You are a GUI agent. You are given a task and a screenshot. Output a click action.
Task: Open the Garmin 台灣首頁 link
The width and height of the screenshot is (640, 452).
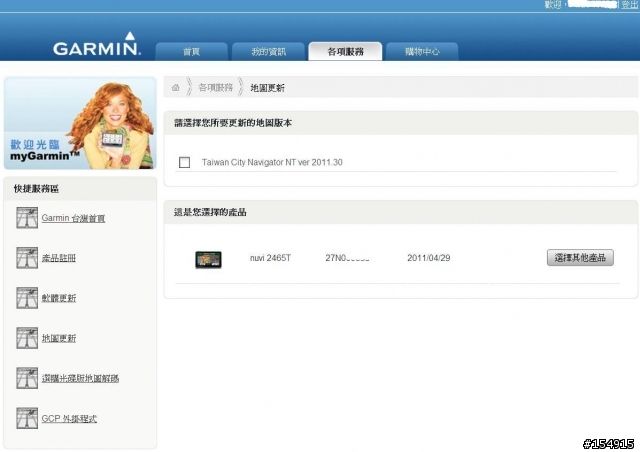pyautogui.click(x=73, y=218)
